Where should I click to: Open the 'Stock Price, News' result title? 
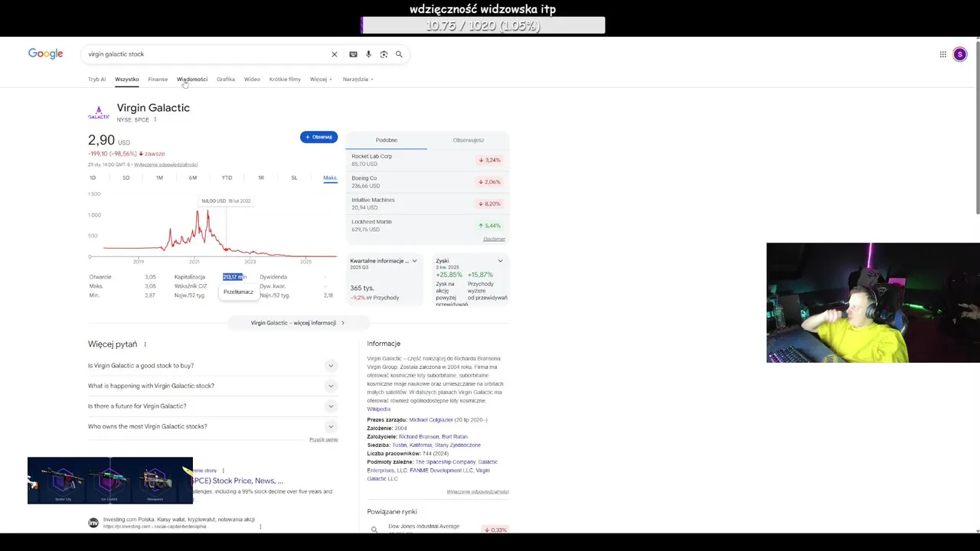pos(238,481)
